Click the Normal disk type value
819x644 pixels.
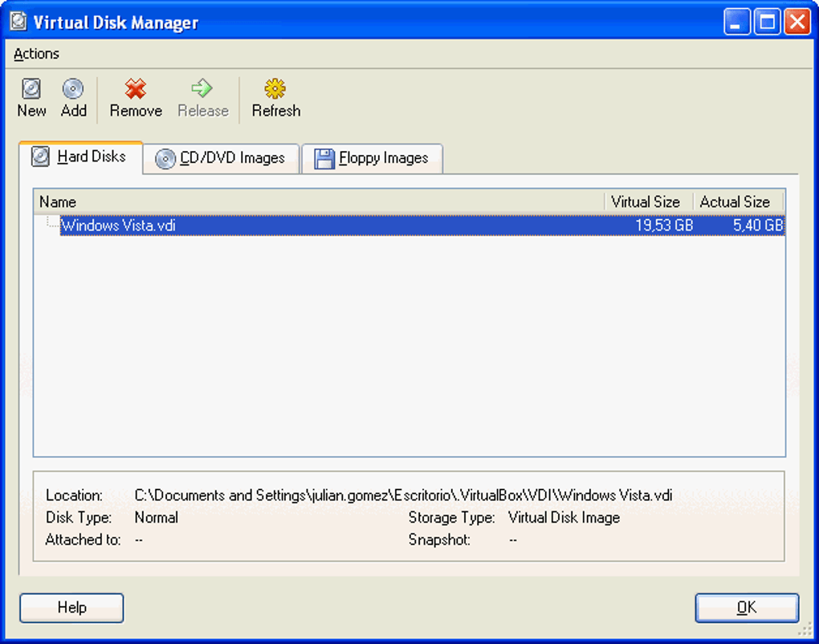coord(157,518)
